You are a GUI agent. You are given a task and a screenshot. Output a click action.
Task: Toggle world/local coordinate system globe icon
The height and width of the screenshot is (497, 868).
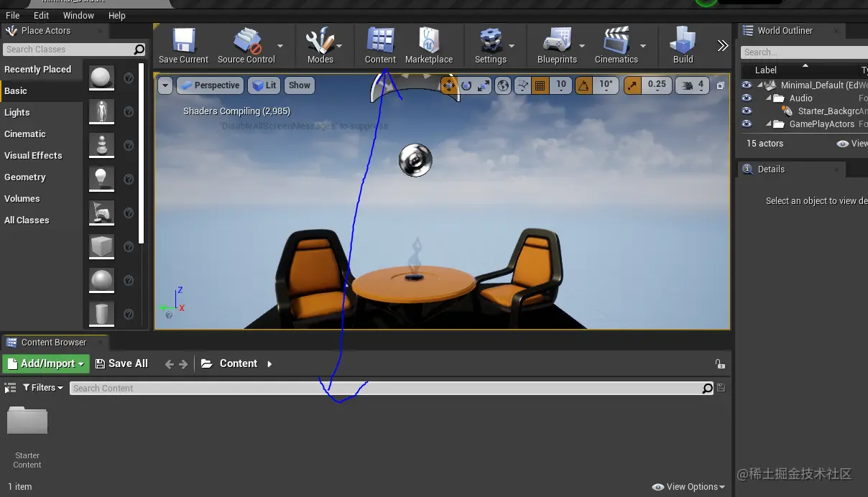[503, 85]
